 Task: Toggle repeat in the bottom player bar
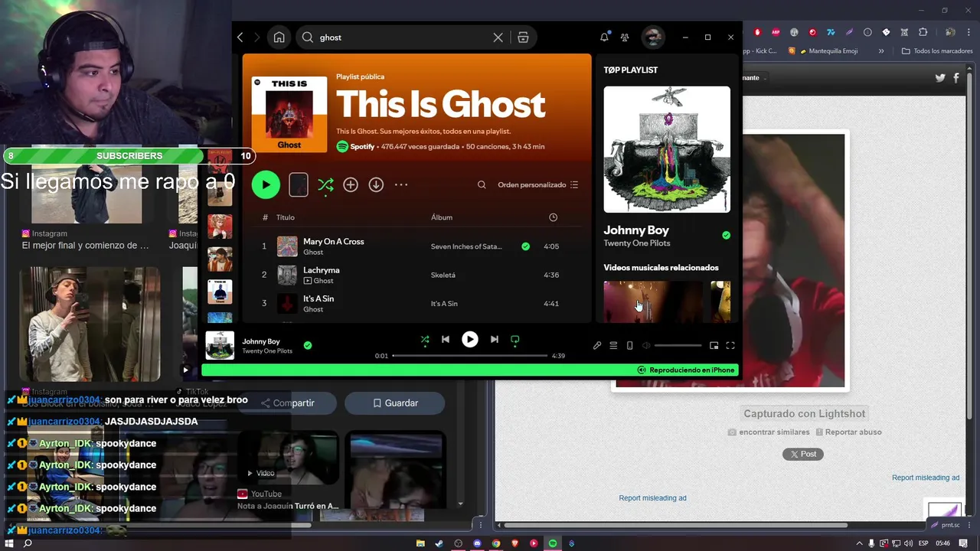pyautogui.click(x=515, y=339)
